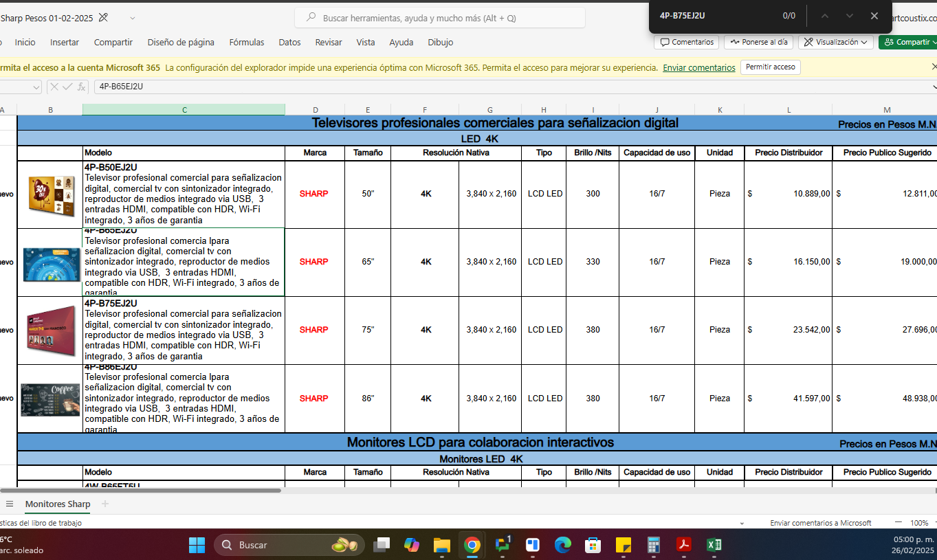
Task: Open the Visualización mode dropdown
Action: [836, 42]
